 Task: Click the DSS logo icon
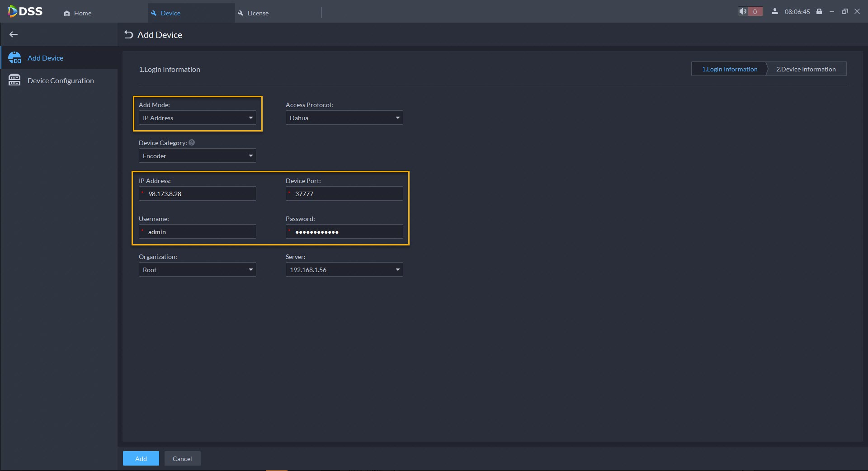coord(13,11)
